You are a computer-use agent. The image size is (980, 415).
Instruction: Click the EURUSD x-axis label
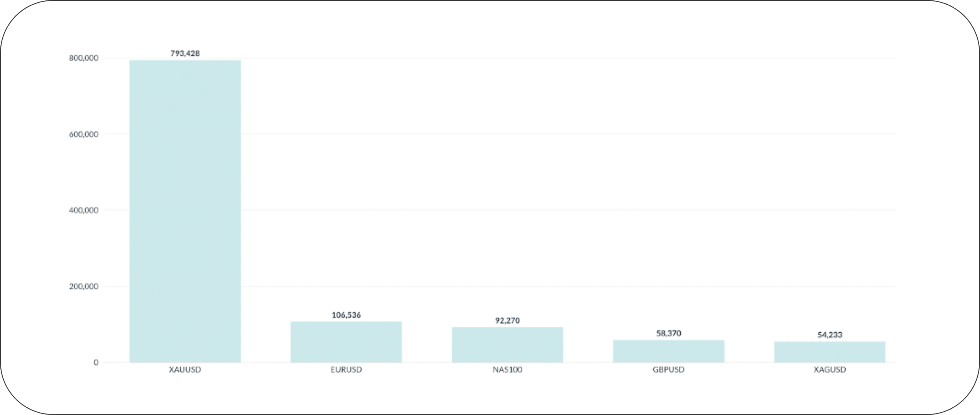pos(346,370)
